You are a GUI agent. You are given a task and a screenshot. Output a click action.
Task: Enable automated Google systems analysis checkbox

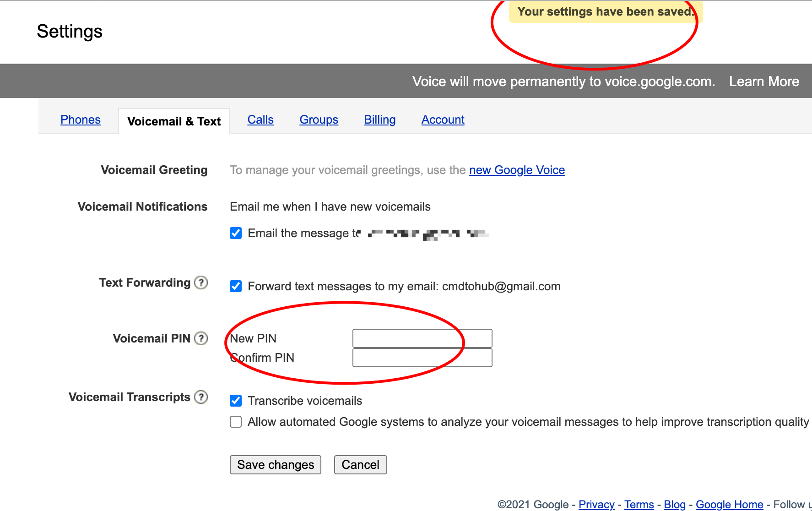[x=236, y=422]
